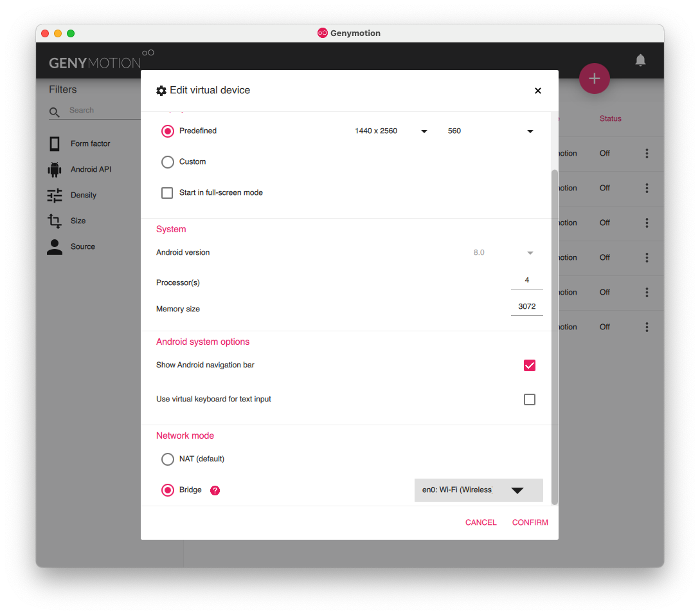Image resolution: width=700 pixels, height=615 pixels.
Task: Click the Density filter label
Action: pos(84,196)
